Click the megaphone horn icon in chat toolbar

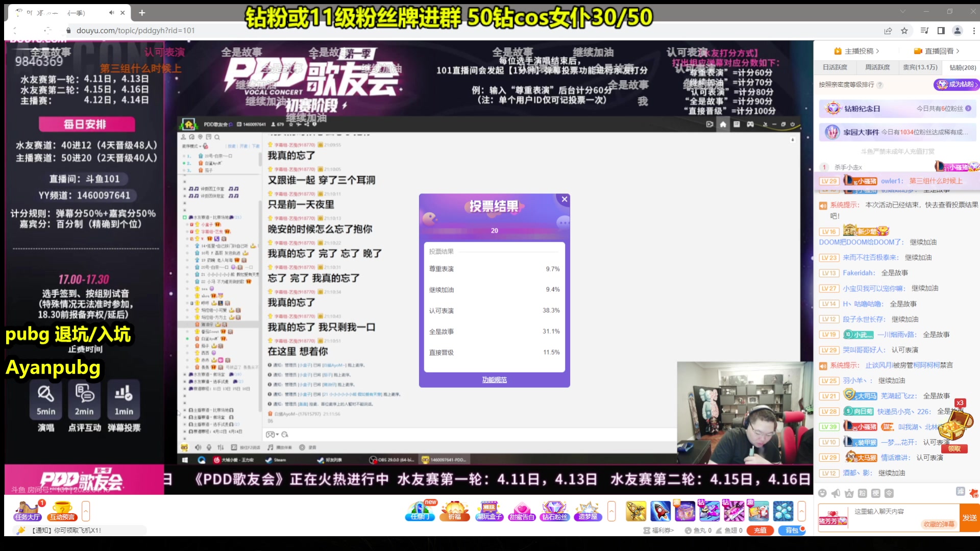click(x=836, y=493)
